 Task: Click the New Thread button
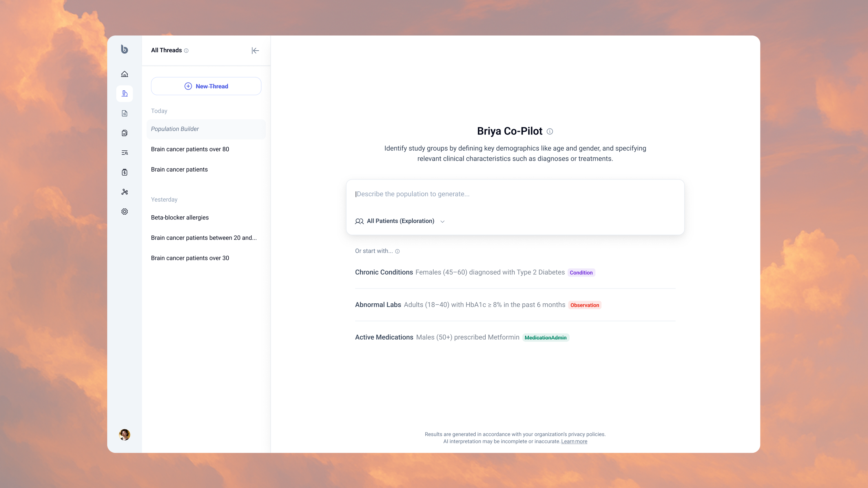click(206, 86)
